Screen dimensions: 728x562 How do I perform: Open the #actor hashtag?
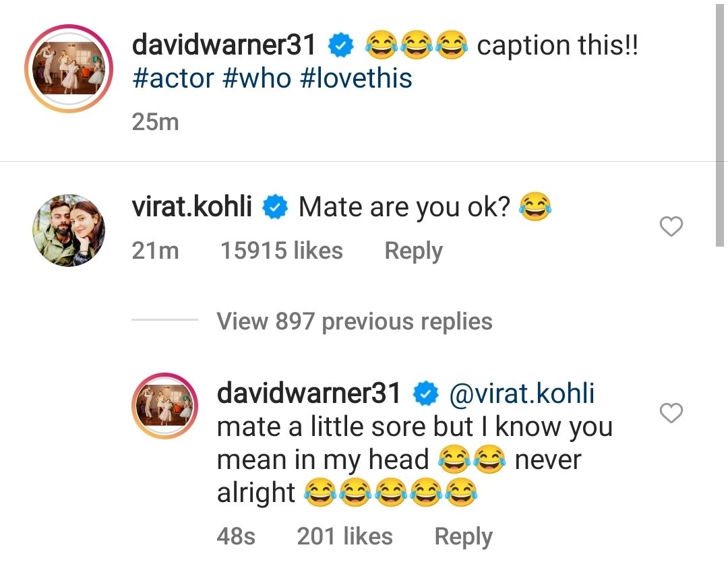[x=172, y=79]
